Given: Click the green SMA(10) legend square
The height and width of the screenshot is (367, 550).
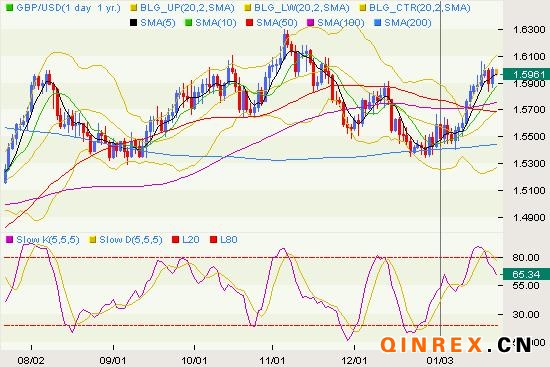Looking at the screenshot, I should [x=189, y=23].
